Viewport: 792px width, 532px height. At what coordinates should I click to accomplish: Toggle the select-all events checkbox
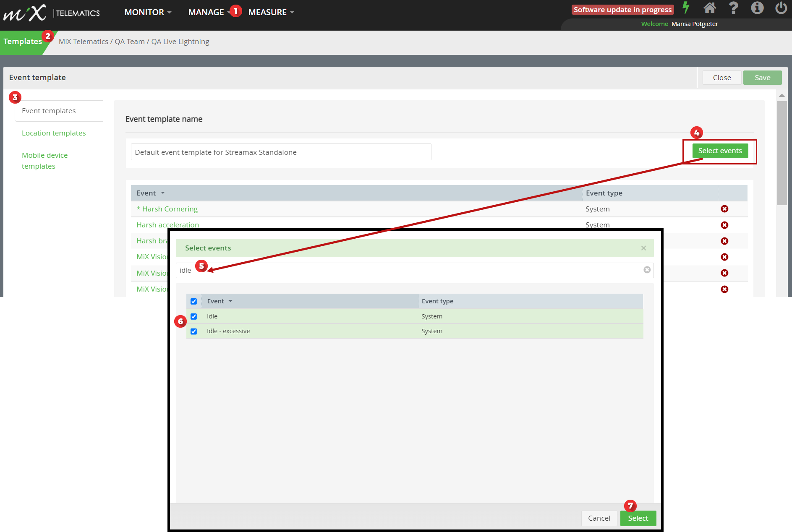click(193, 301)
